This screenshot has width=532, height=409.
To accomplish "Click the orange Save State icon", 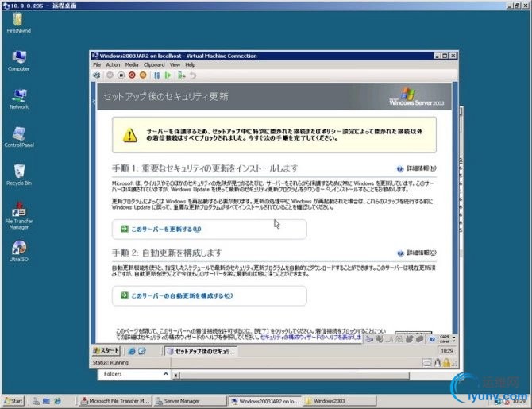I will [x=143, y=75].
